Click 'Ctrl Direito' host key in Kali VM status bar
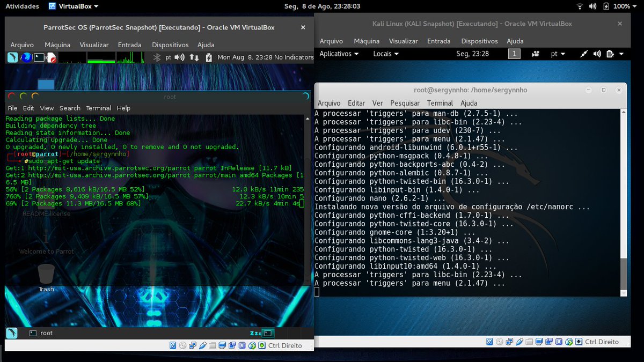 [602, 342]
